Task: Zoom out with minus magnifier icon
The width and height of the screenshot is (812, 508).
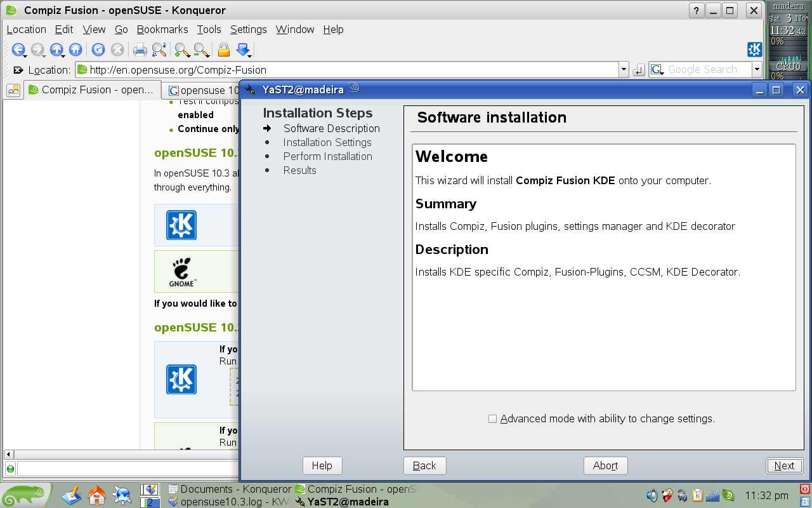Action: (201, 50)
